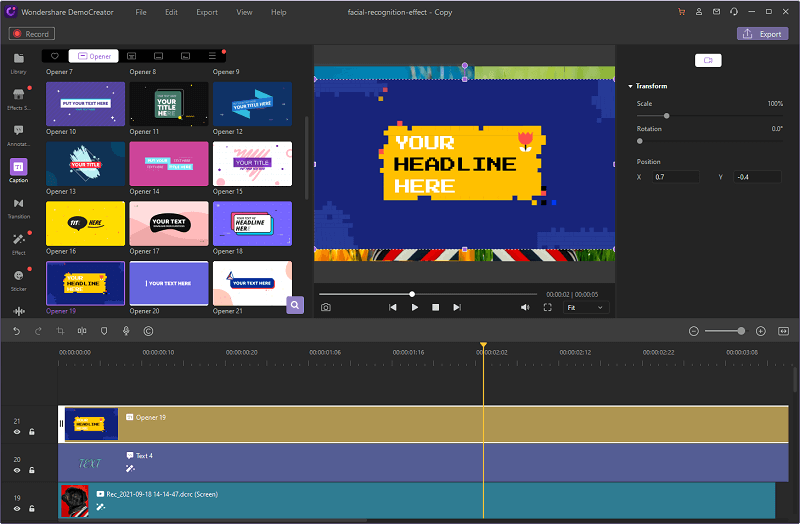Hide track 20 with eye icon
Viewport: 800px width, 524px height.
(x=17, y=470)
